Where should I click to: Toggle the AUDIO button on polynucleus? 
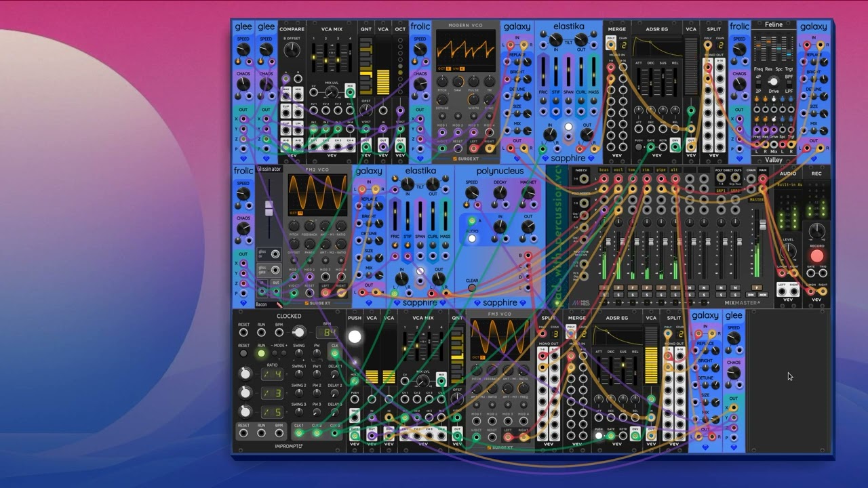pyautogui.click(x=472, y=239)
